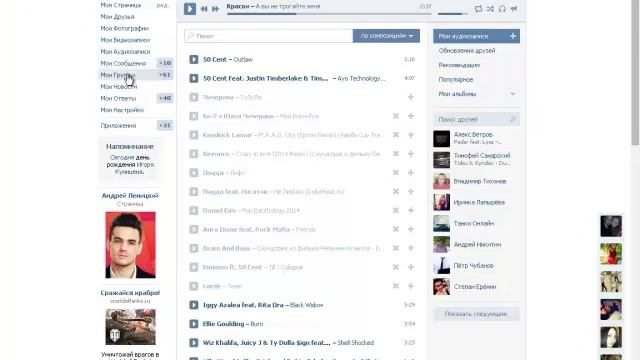The image size is (640, 360).
Task: Open Мои Друзья in left menu
Action: [117, 17]
